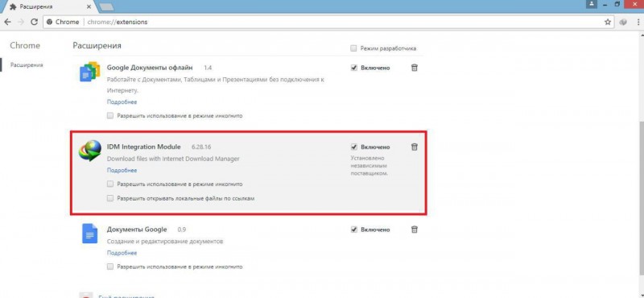This screenshot has height=298, width=644.
Task: Open the Chrome user profile icon
Action: coord(592,4)
